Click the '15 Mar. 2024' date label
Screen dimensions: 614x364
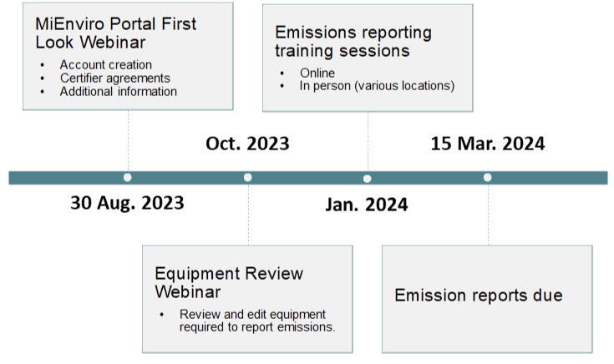coord(488,144)
